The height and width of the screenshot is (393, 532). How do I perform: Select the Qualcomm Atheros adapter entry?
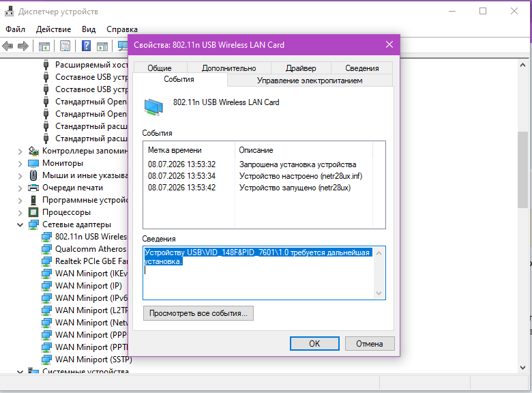coord(85,249)
